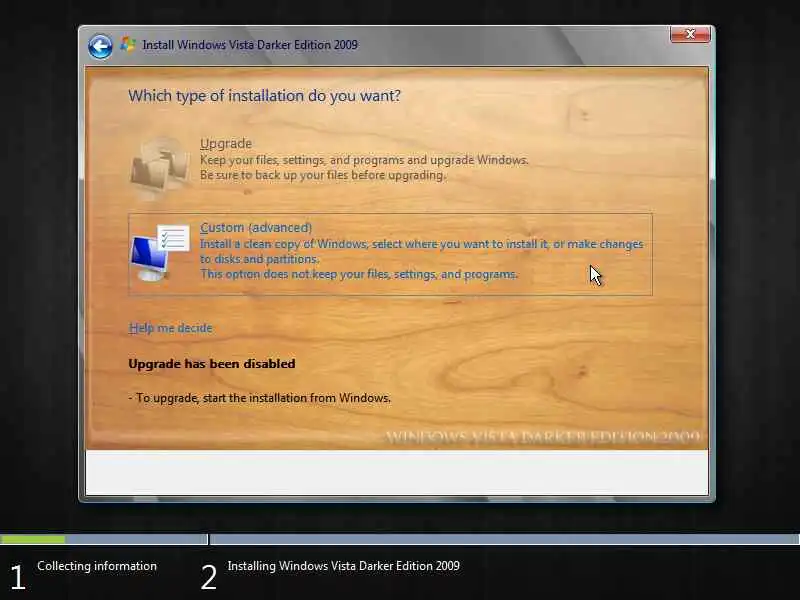Click 'This option does not keep your files' text
Screen dimensions: 800x600
pos(358,274)
